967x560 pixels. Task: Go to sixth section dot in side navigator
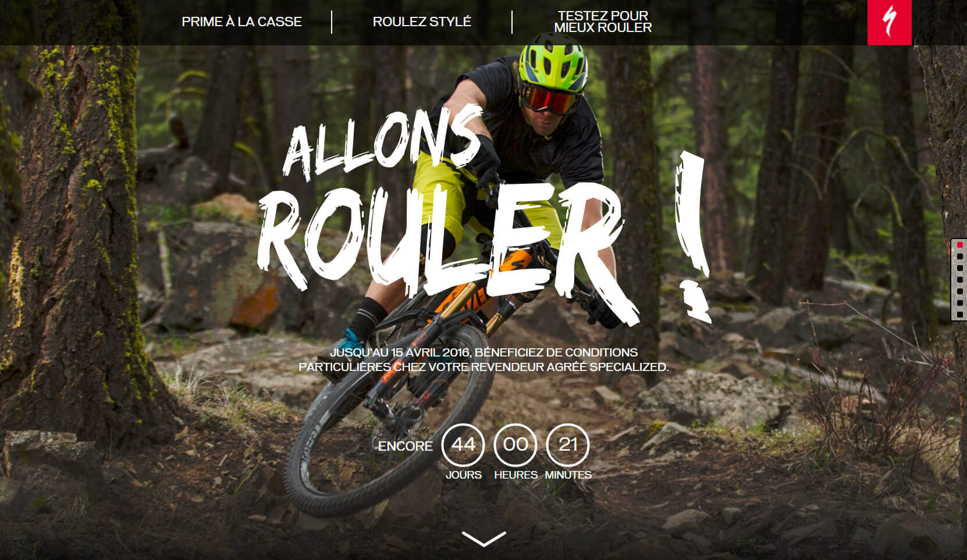coord(959,303)
